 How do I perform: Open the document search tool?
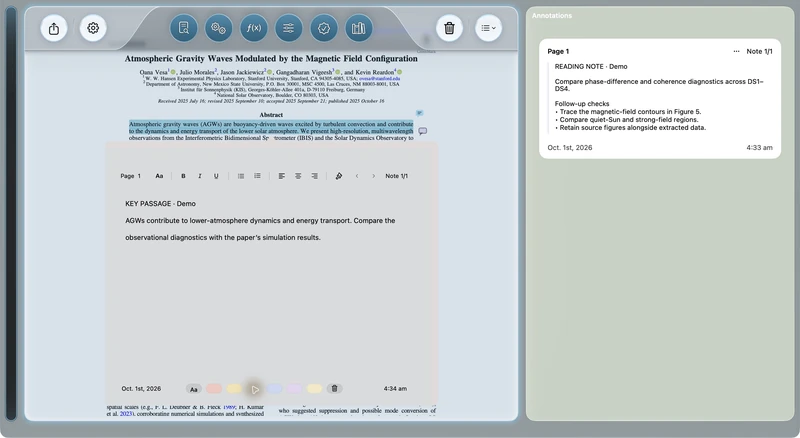pyautogui.click(x=184, y=28)
